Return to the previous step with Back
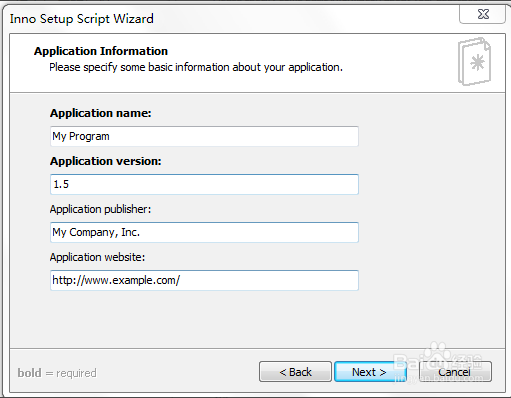The image size is (511, 398). click(295, 372)
